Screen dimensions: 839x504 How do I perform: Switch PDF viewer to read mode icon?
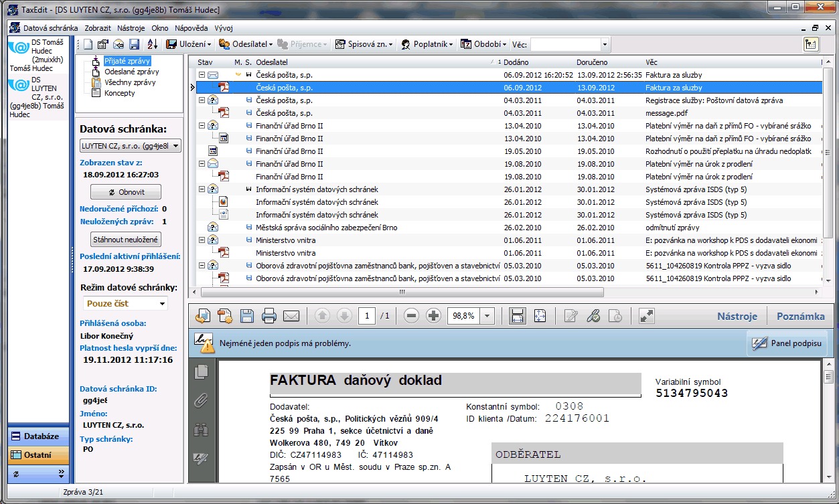[x=646, y=316]
